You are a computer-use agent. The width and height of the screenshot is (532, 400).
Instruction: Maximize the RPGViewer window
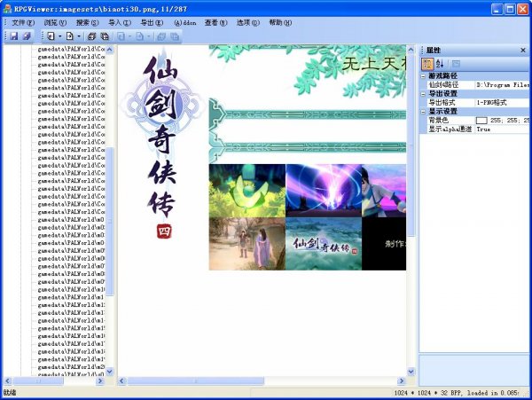pyautogui.click(x=510, y=9)
